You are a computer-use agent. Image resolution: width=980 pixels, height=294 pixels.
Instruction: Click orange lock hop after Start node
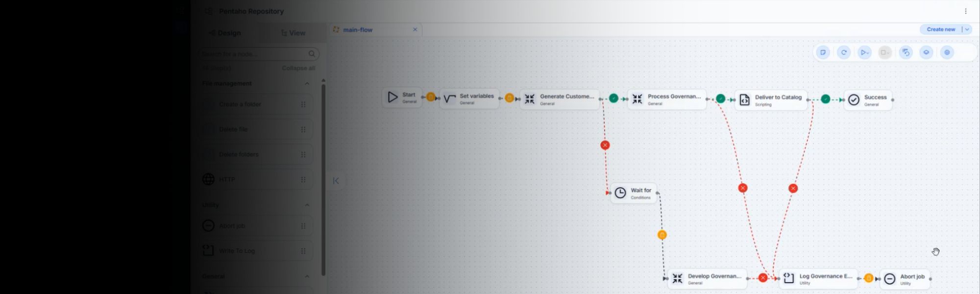(x=430, y=97)
